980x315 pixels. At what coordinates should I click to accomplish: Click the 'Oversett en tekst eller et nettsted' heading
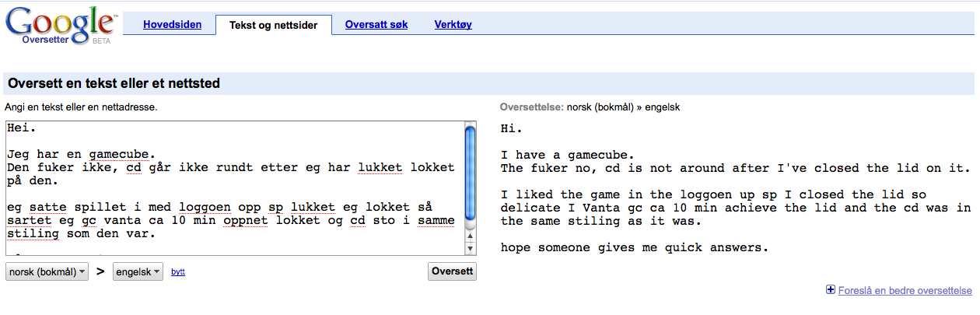114,83
